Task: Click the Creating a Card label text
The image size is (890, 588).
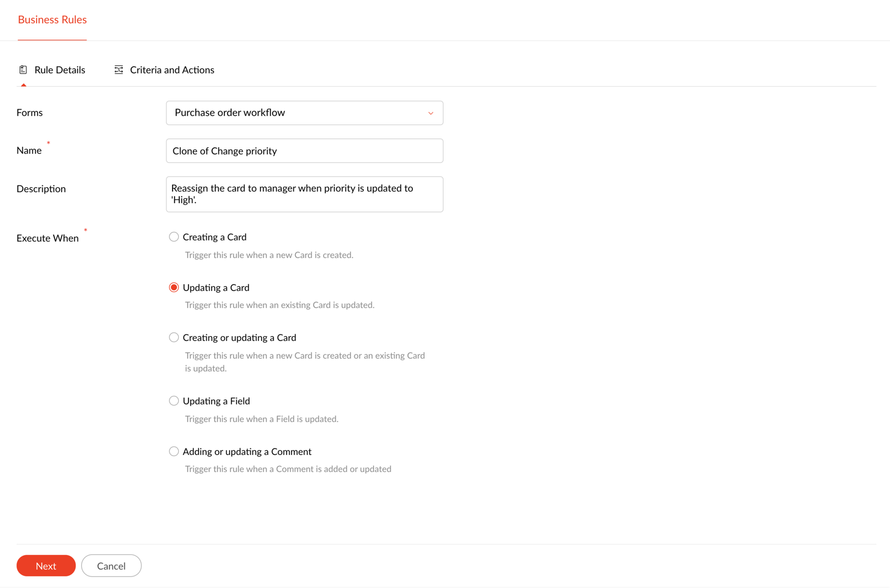Action: coord(215,237)
